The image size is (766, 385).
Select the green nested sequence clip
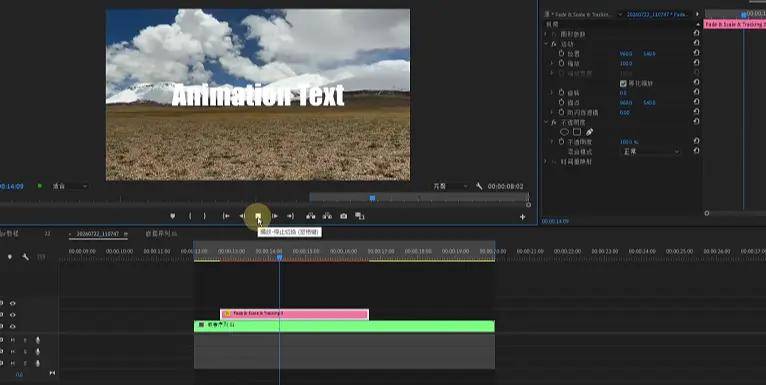pyautogui.click(x=344, y=326)
